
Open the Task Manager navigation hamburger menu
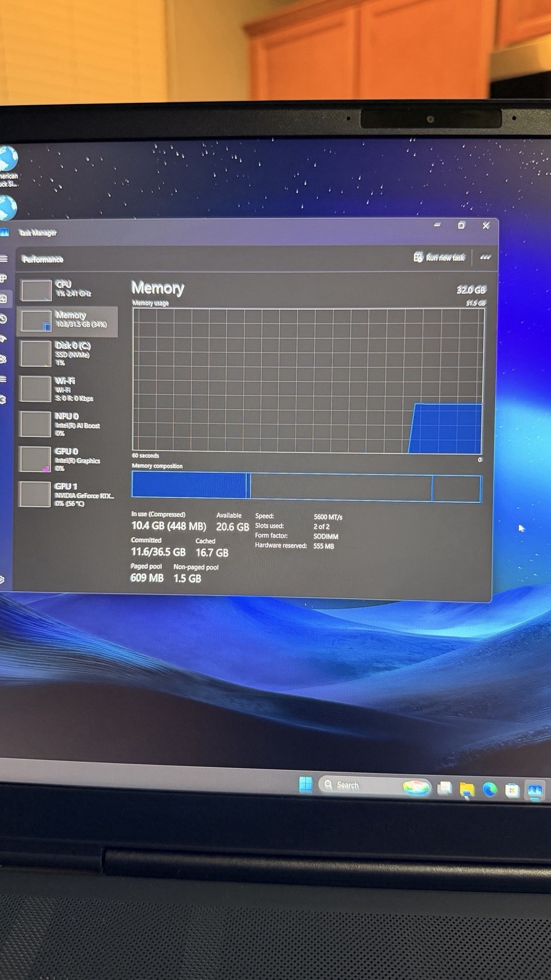tap(4, 259)
